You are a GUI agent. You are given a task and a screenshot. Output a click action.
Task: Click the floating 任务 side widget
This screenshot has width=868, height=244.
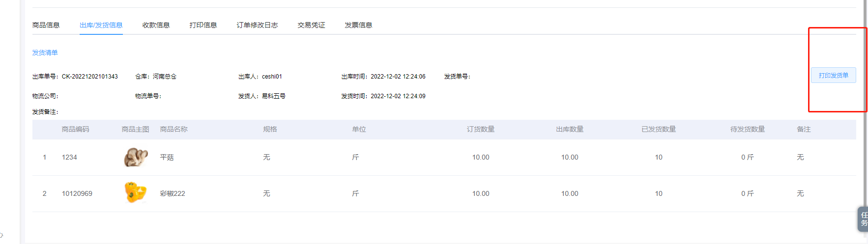[x=863, y=219]
